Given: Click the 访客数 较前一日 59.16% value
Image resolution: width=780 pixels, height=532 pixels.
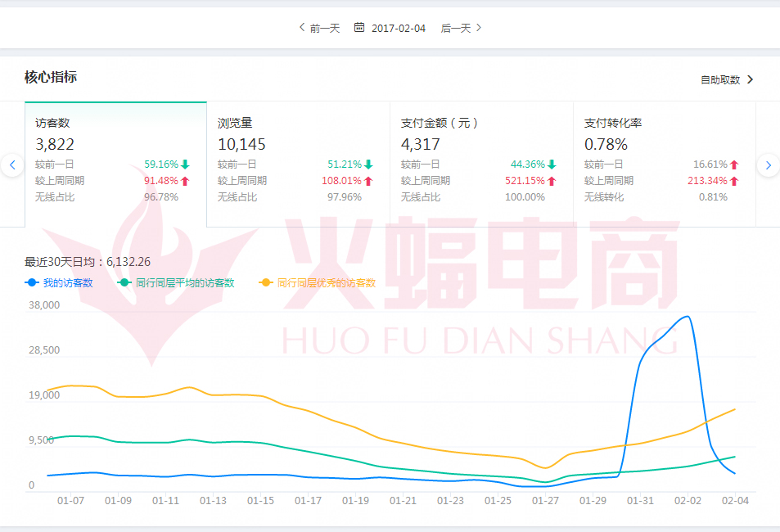Looking at the screenshot, I should (161, 165).
